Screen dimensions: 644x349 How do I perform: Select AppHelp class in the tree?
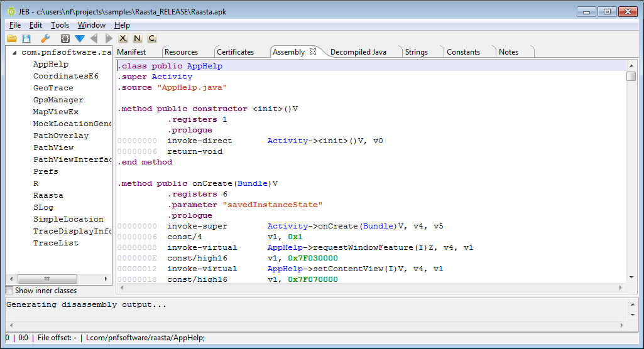[50, 65]
